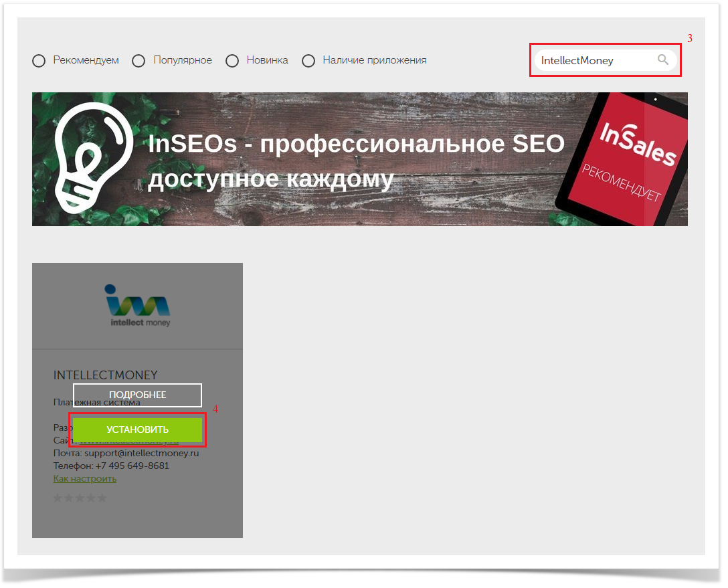
Task: Select the Рекомендуем radio filter
Action: (39, 61)
